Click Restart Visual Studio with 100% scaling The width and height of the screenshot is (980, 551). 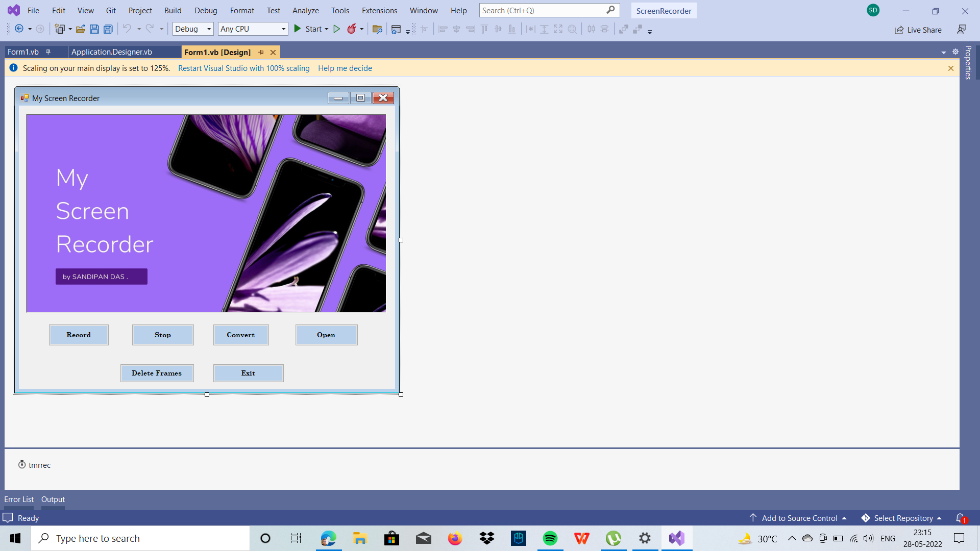(243, 68)
